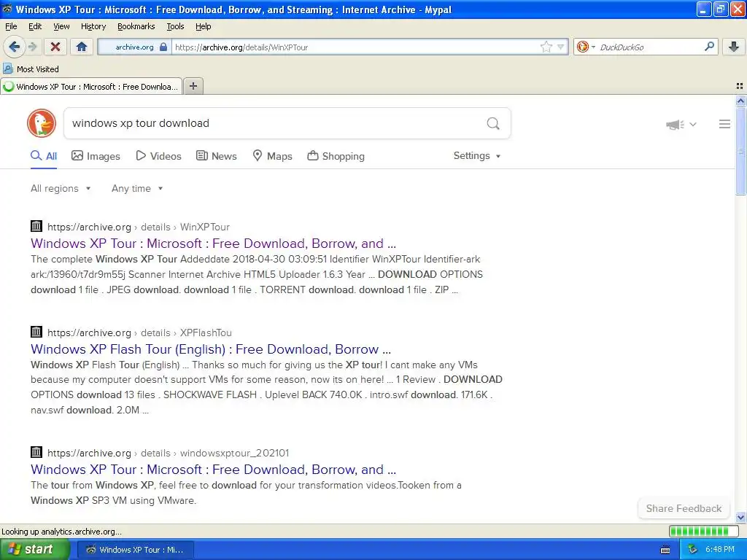Open the Downloads arrow button
This screenshot has width=747, height=560.
click(x=734, y=47)
